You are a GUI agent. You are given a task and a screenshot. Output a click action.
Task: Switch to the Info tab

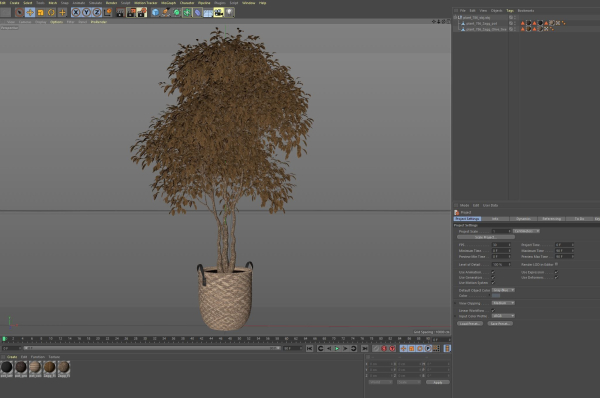pos(495,219)
